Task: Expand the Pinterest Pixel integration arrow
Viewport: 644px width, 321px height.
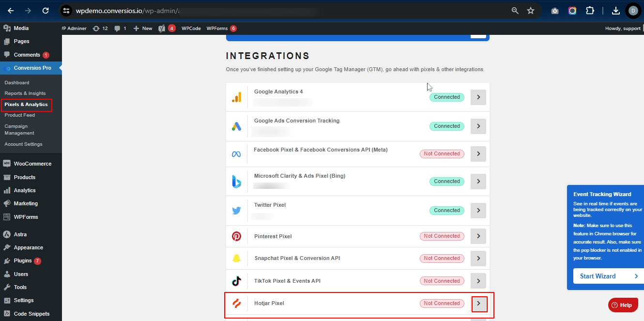Action: click(x=478, y=236)
